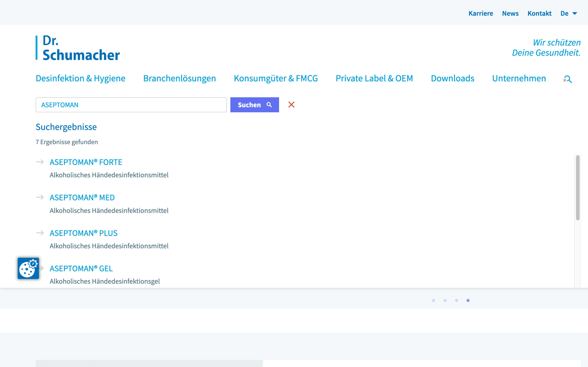Open the ASEPTOMAN FORTE result

(86, 162)
